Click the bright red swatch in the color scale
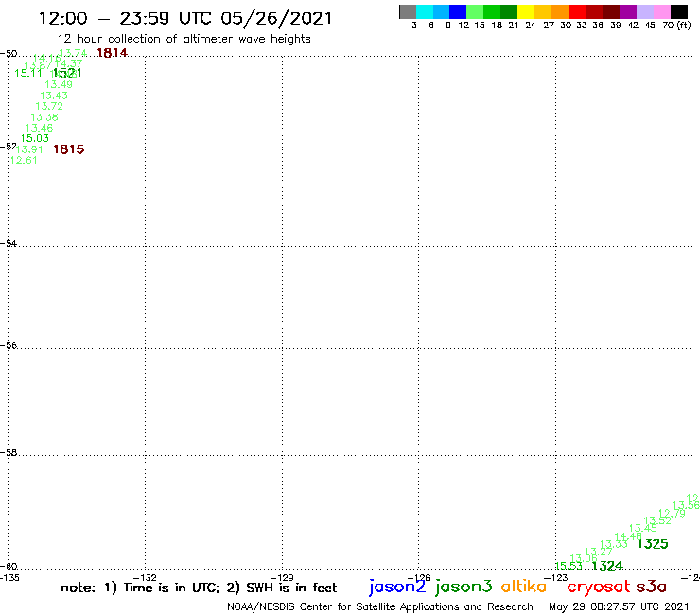700x615 pixels. click(577, 11)
